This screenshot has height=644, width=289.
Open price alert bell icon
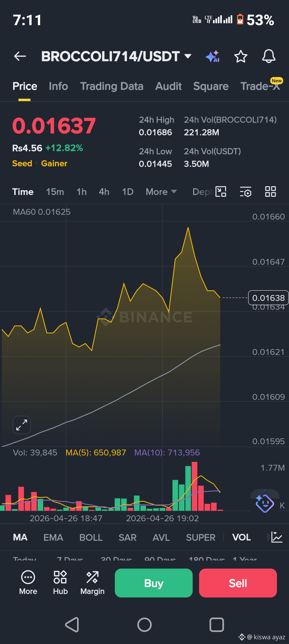[269, 56]
